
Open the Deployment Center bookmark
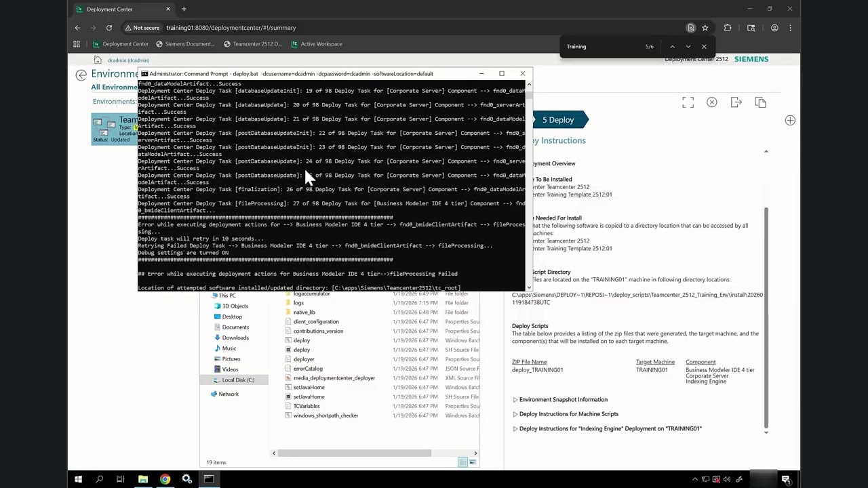[121, 44]
